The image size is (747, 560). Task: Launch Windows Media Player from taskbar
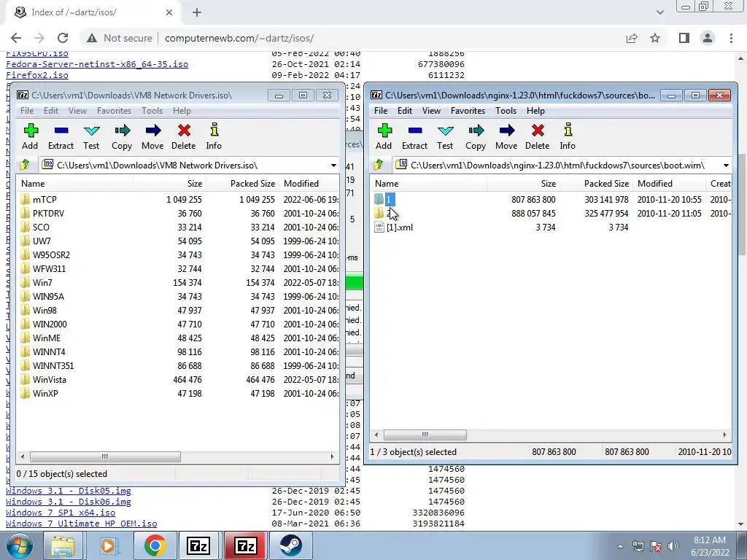click(x=108, y=545)
